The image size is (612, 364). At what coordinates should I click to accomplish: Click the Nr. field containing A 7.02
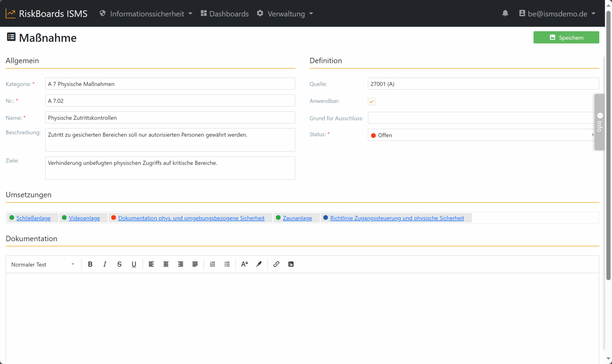pos(170,101)
